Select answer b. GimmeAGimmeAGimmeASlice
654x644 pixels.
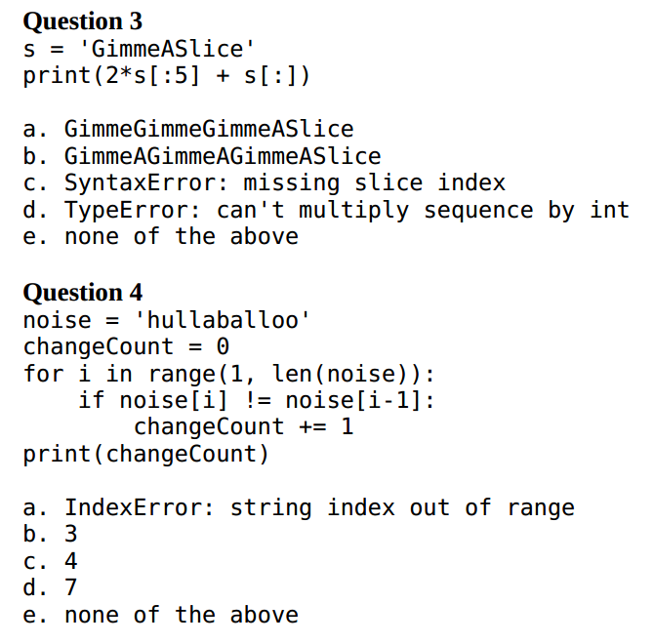point(202,156)
